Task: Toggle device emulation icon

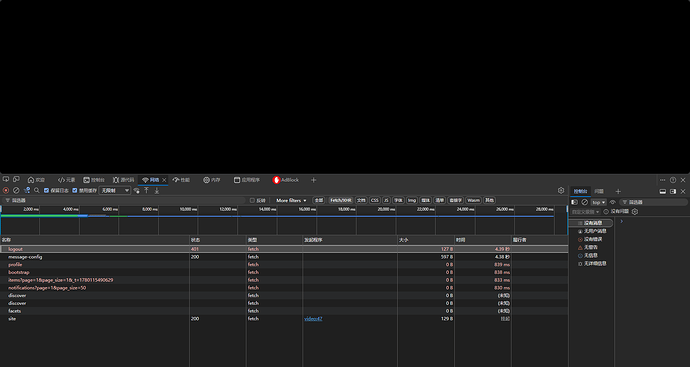Action: 16,180
